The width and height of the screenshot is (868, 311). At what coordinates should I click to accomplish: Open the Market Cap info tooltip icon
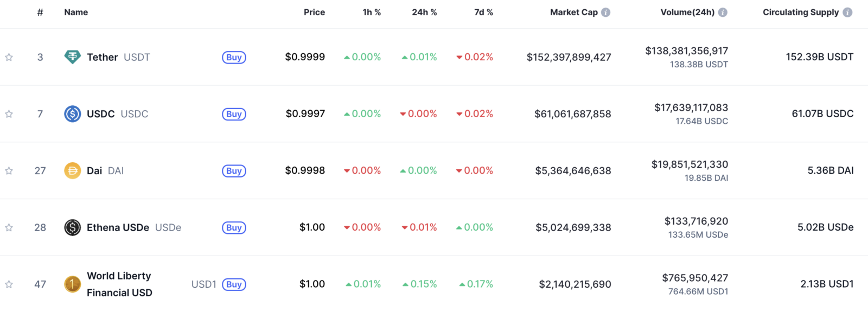605,12
